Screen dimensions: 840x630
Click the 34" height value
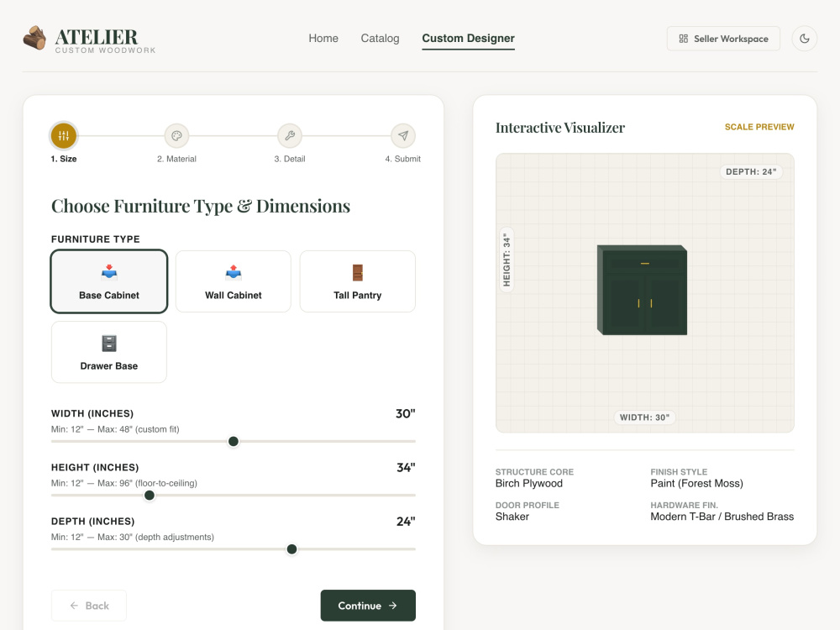[406, 468]
